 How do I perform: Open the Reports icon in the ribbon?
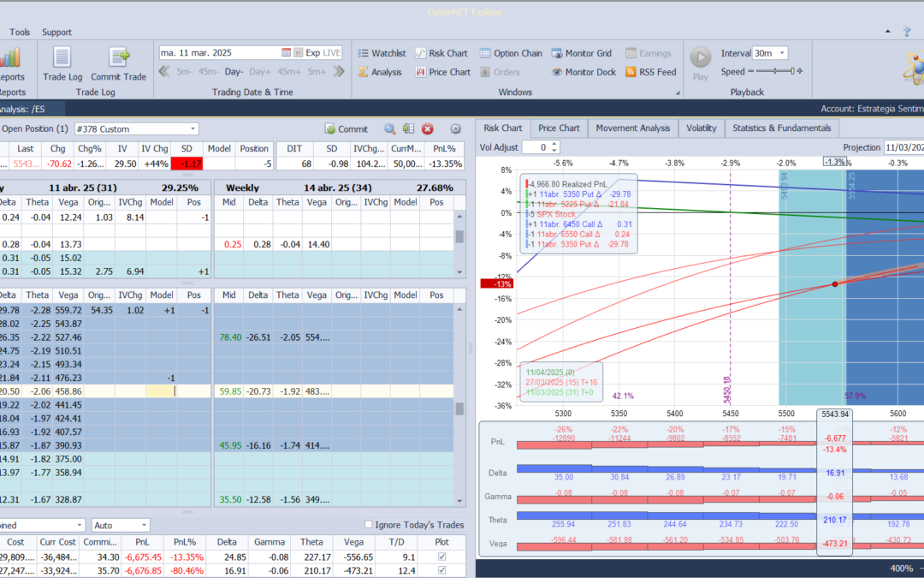pos(10,65)
